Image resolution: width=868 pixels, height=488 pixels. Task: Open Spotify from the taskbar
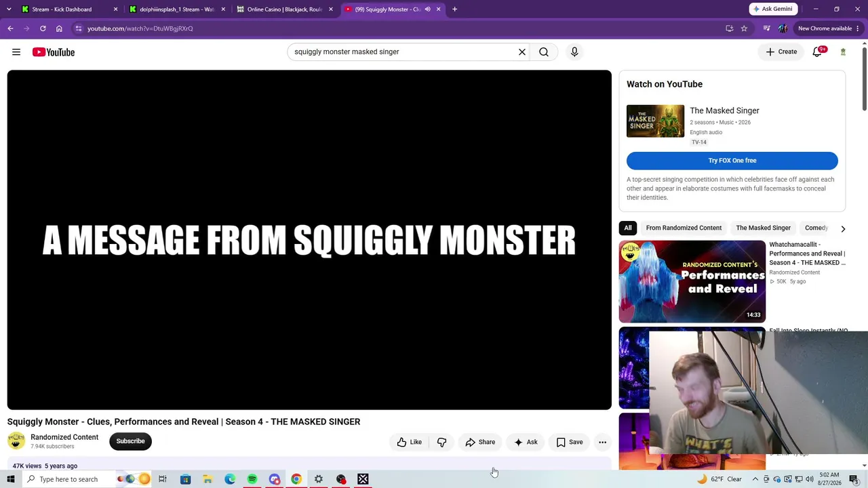(252, 479)
